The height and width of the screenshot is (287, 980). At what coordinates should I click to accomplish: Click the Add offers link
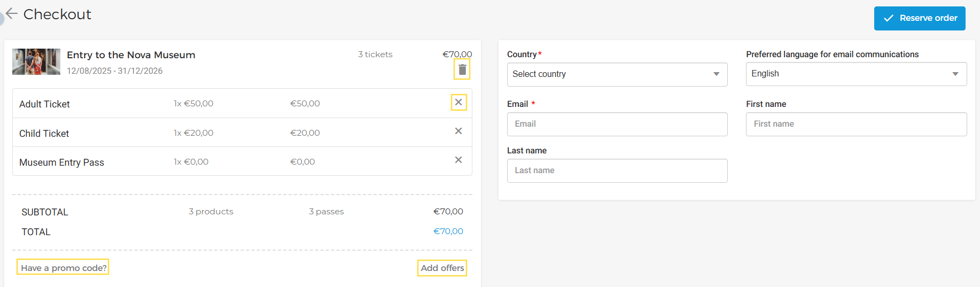pyautogui.click(x=442, y=268)
